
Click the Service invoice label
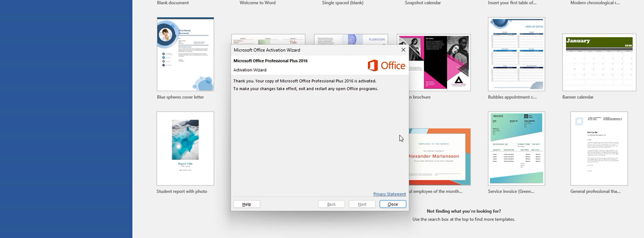click(511, 191)
